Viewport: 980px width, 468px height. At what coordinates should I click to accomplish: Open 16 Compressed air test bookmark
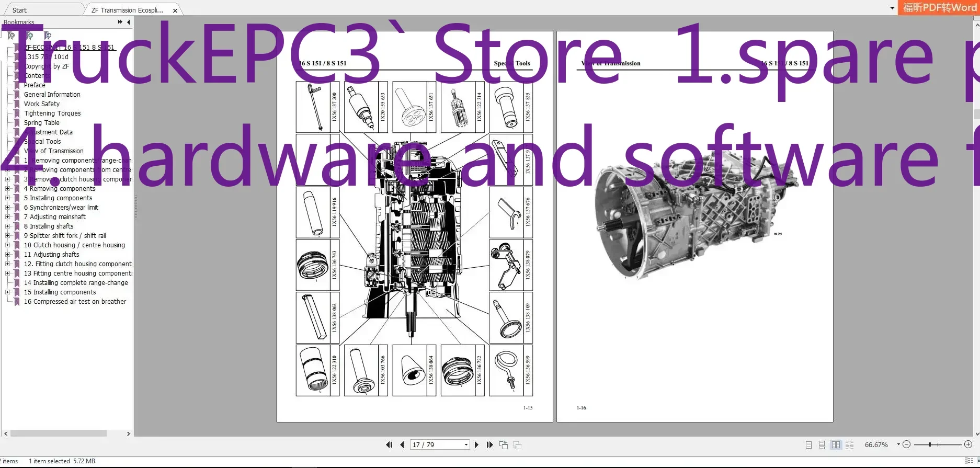pyautogui.click(x=75, y=302)
